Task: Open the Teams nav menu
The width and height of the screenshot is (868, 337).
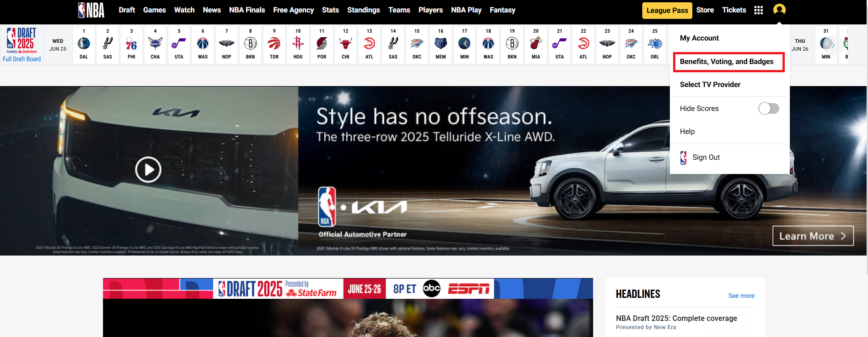Action: (x=399, y=10)
